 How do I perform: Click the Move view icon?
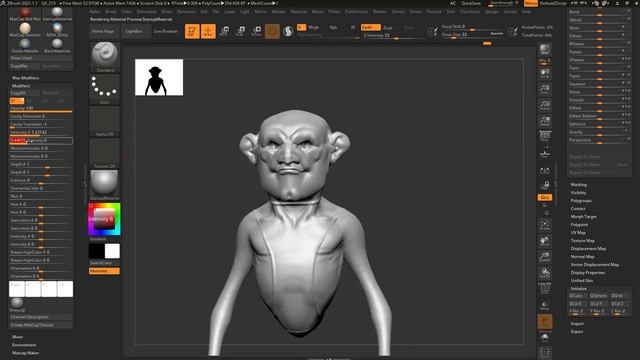pos(544,241)
